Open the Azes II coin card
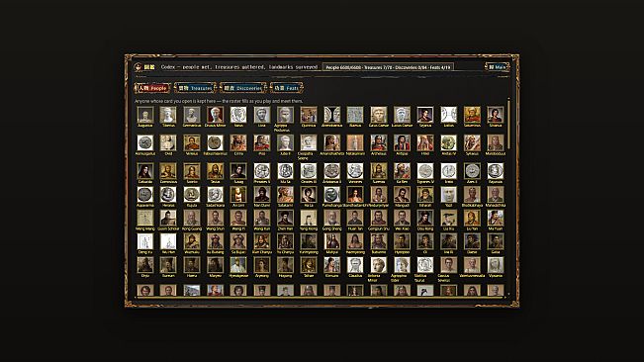Viewport: 644px width, 362px height. coord(472,171)
